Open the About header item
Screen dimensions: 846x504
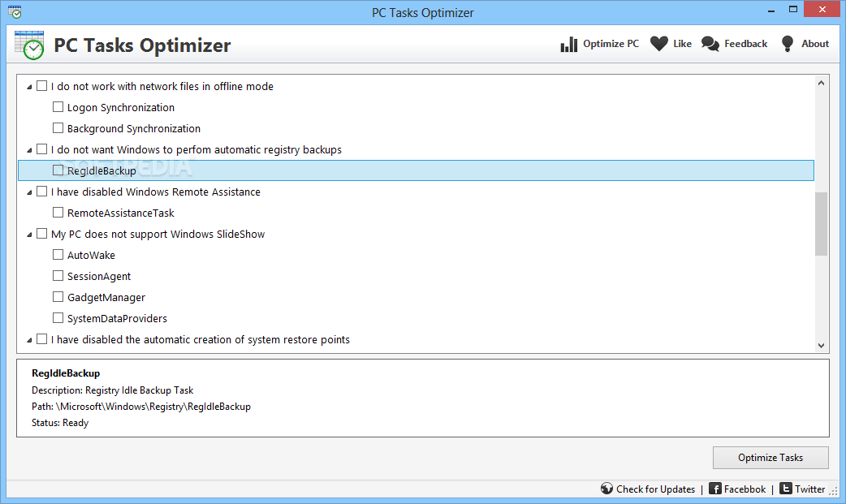pyautogui.click(x=814, y=44)
